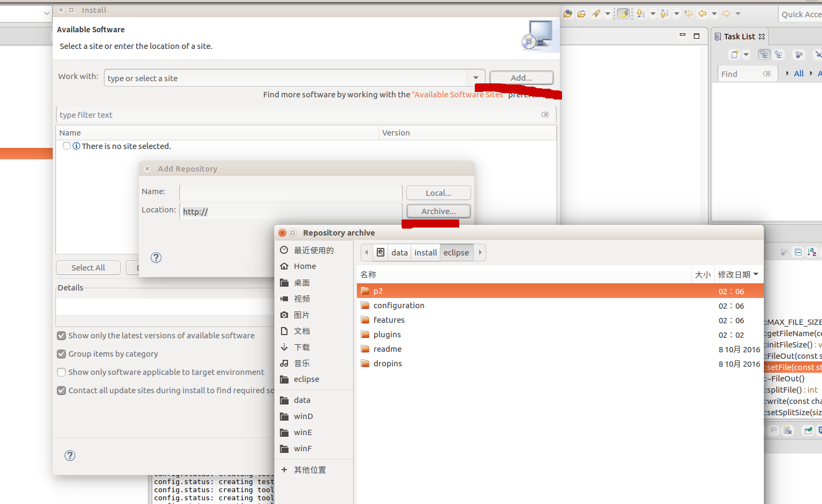Uncheck Group items by category
Screen dimensions: 822x504
(62, 354)
